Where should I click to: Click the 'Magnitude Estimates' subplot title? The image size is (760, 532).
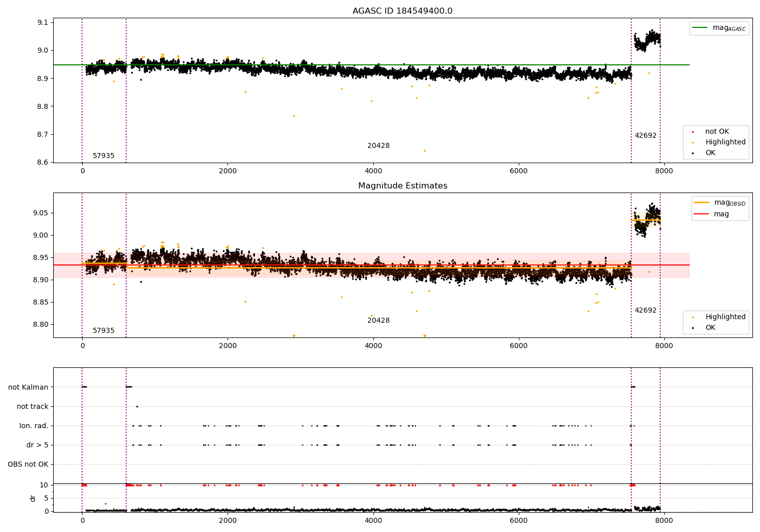click(402, 186)
